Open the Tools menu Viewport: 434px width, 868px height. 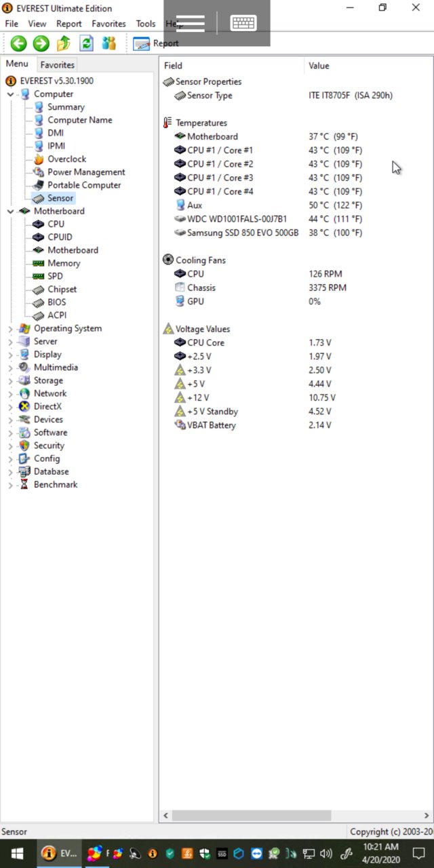pyautogui.click(x=146, y=24)
